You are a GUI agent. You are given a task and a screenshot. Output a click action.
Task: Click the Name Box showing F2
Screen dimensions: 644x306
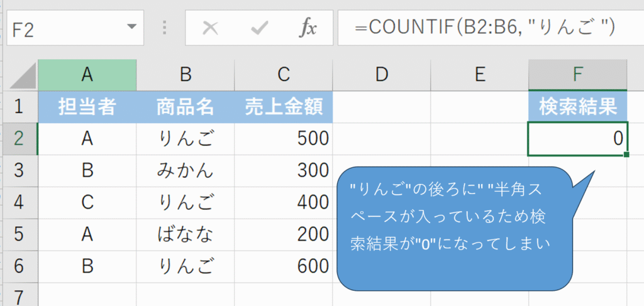[63, 28]
